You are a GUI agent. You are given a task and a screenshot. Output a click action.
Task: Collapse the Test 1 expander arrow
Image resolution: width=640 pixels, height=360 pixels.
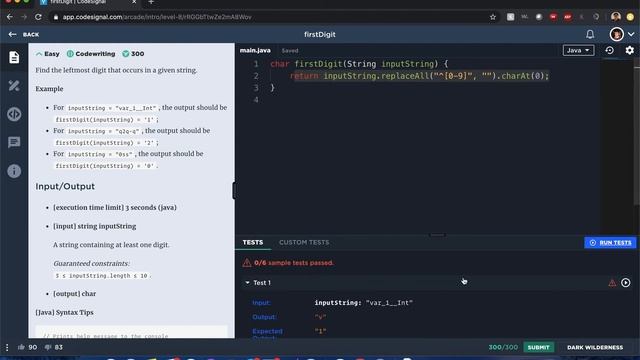[x=247, y=282]
